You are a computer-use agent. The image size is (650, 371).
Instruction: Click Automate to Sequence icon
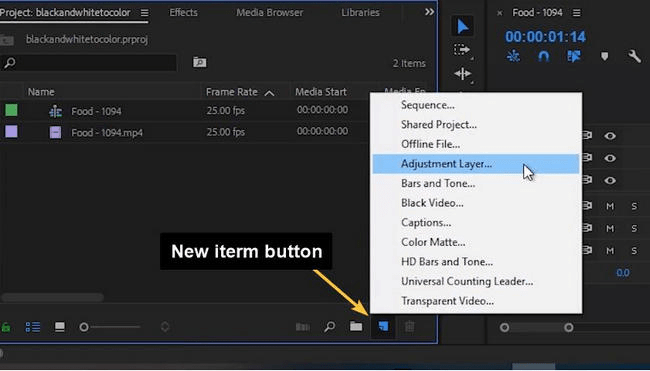pos(303,327)
